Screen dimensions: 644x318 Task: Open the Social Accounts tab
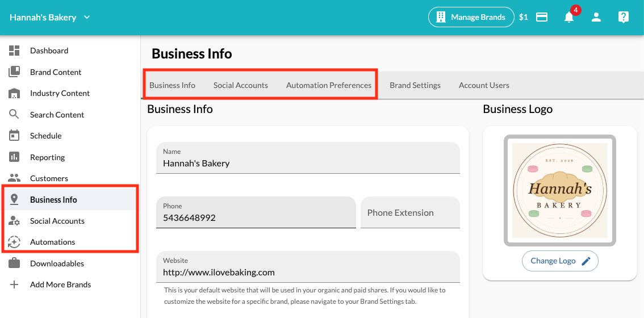[241, 85]
